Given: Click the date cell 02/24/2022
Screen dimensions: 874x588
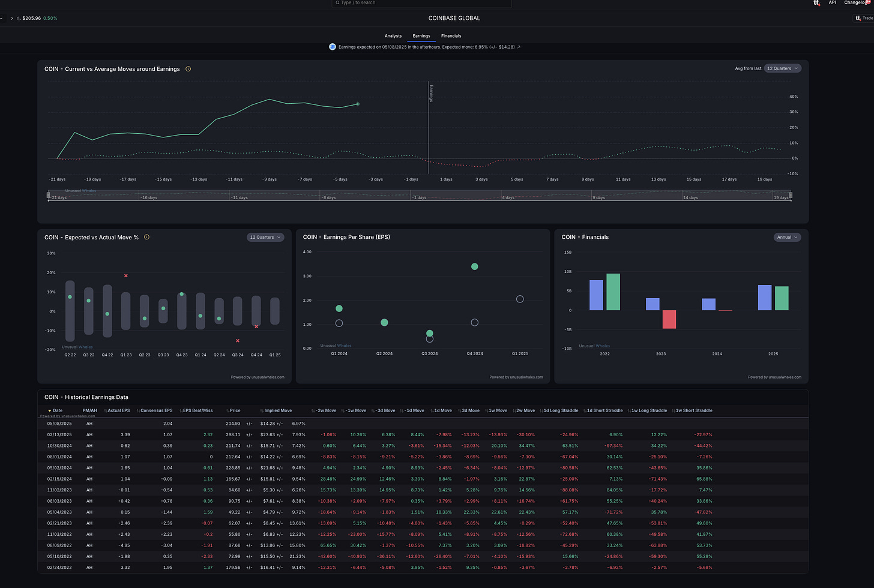Looking at the screenshot, I should click(59, 568).
